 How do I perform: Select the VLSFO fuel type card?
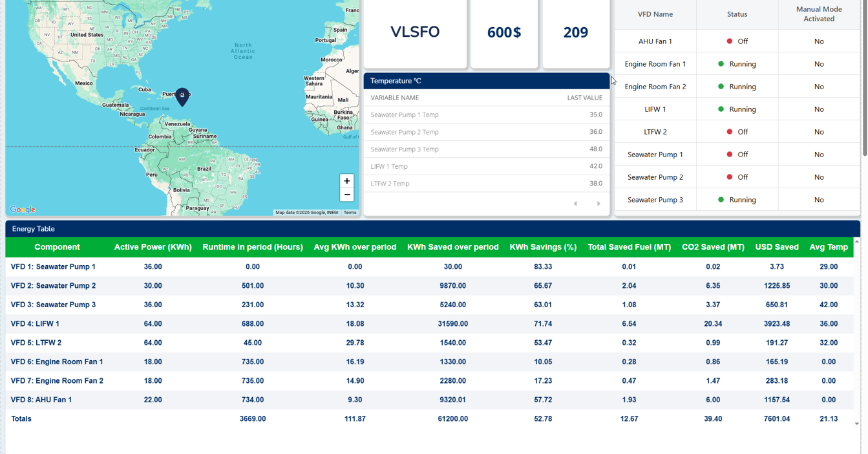coord(415,32)
